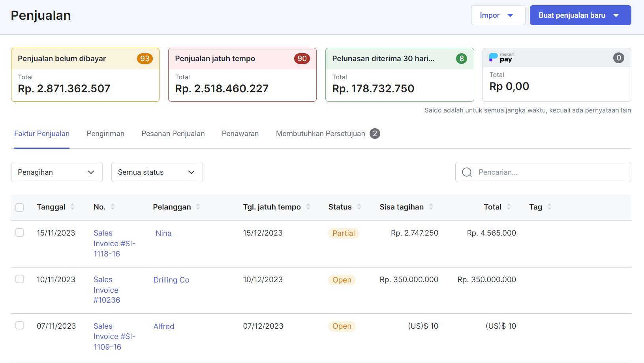Viewport: 644px width, 363px height.
Task: Sort by Tgl. jatuh tempo arrows
Action: [x=308, y=207]
